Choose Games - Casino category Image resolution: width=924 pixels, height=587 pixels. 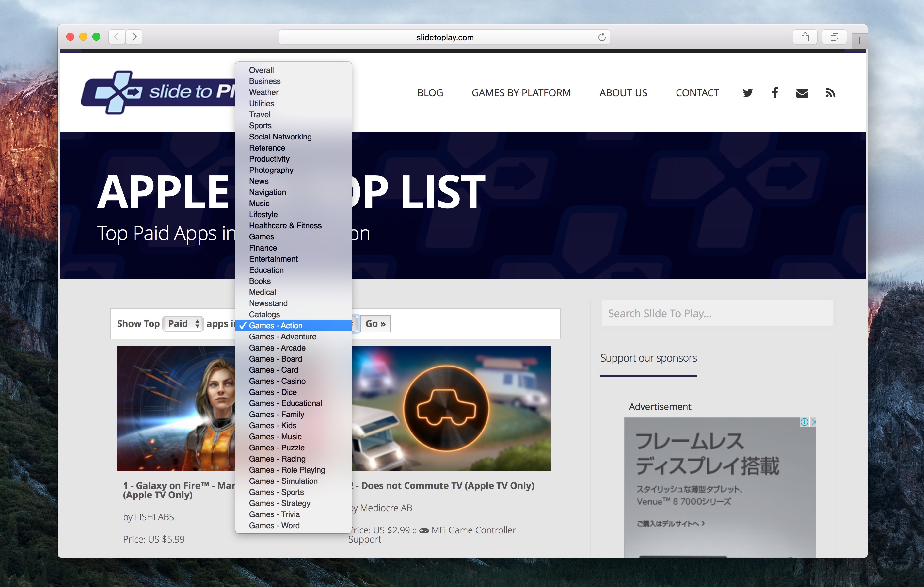pyautogui.click(x=294, y=381)
